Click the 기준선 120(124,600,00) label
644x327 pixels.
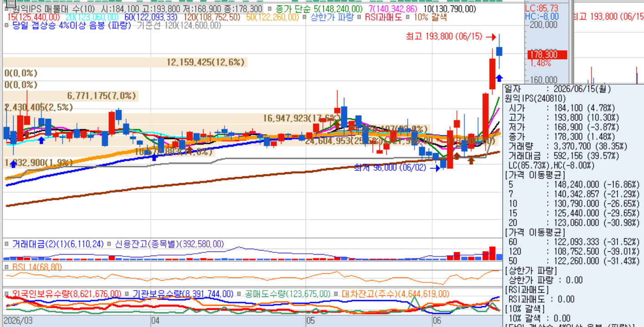tap(179, 26)
